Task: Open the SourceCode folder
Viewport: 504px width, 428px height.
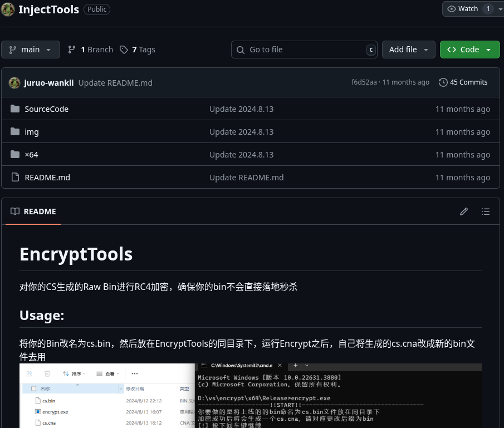Action: 46,109
